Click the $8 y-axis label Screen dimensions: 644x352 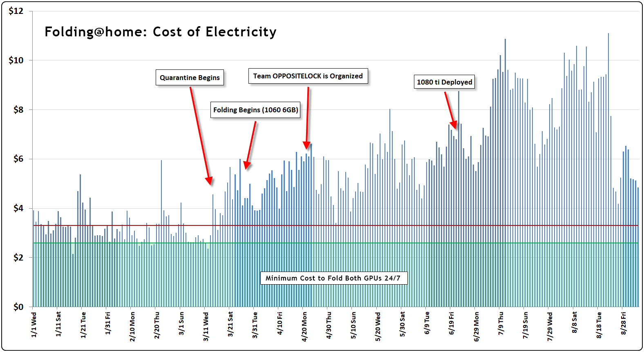(18, 110)
